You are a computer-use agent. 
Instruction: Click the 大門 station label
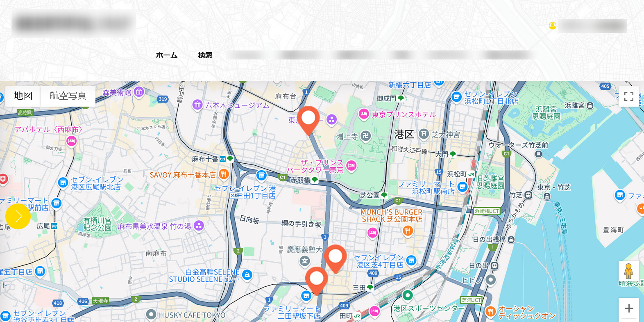[x=442, y=154]
